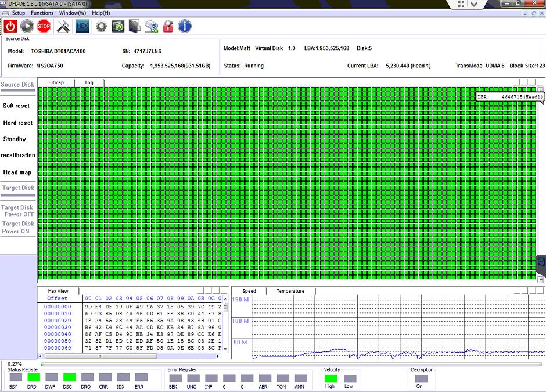
Task: Click the green DRD status indicator
Action: coord(34,377)
